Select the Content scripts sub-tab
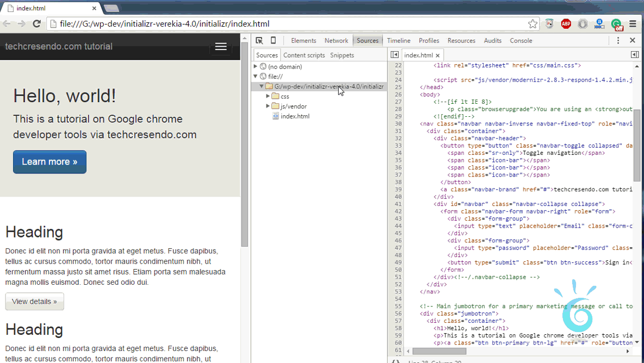The height and width of the screenshot is (363, 644). tap(304, 55)
